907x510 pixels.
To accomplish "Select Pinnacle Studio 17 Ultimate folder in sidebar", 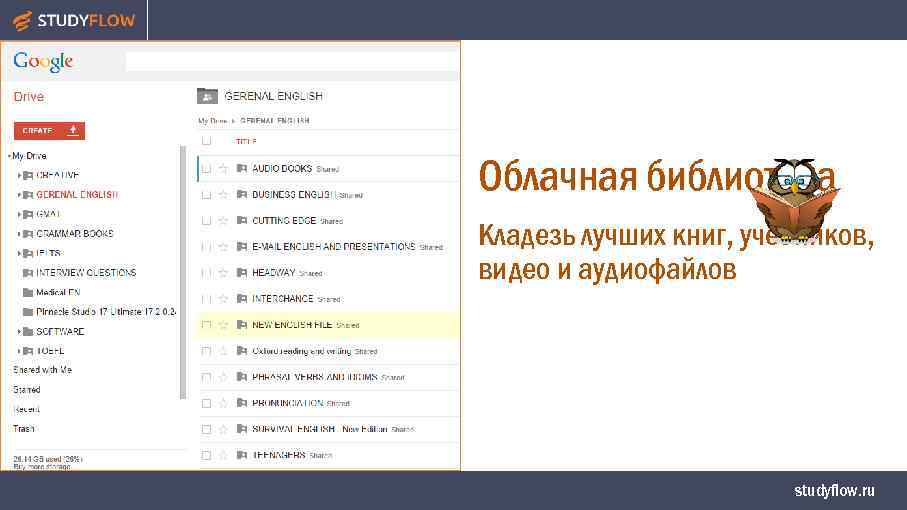I will click(x=106, y=312).
